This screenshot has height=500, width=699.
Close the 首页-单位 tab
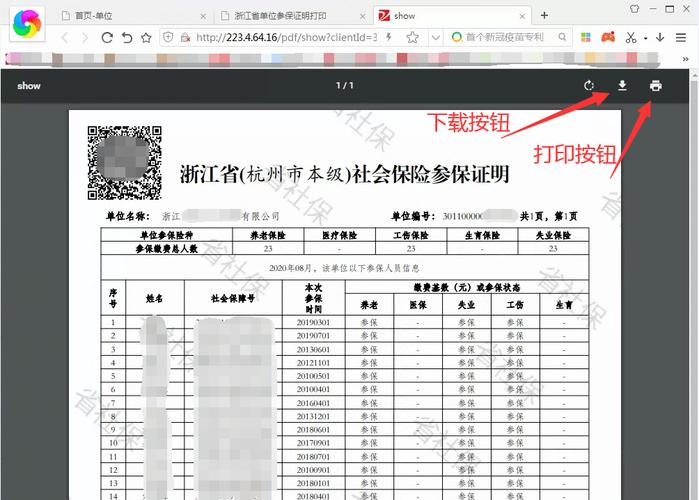tap(203, 16)
